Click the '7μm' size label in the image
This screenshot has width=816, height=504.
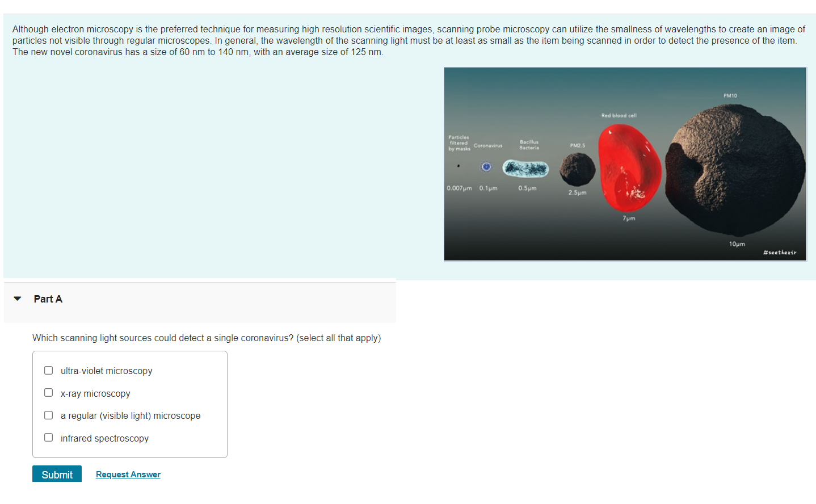(x=629, y=219)
